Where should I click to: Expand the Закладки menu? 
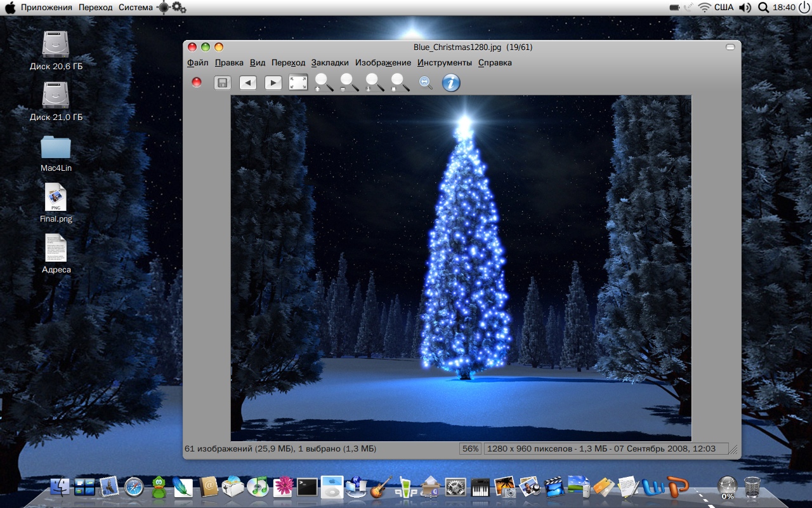pos(330,63)
